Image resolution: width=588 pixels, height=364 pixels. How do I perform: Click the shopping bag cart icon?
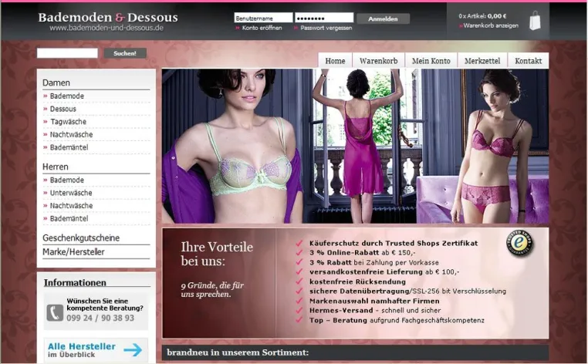[535, 20]
